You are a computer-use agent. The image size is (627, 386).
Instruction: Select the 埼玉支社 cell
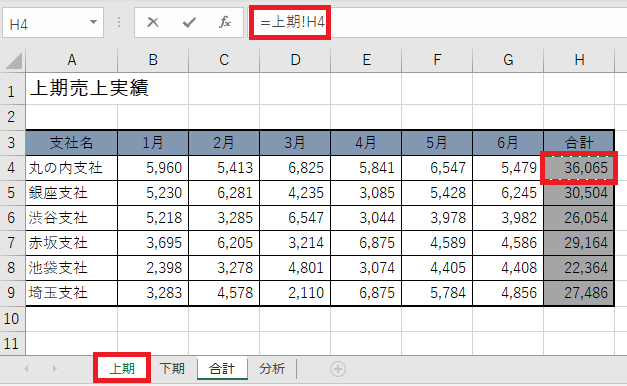(x=72, y=293)
